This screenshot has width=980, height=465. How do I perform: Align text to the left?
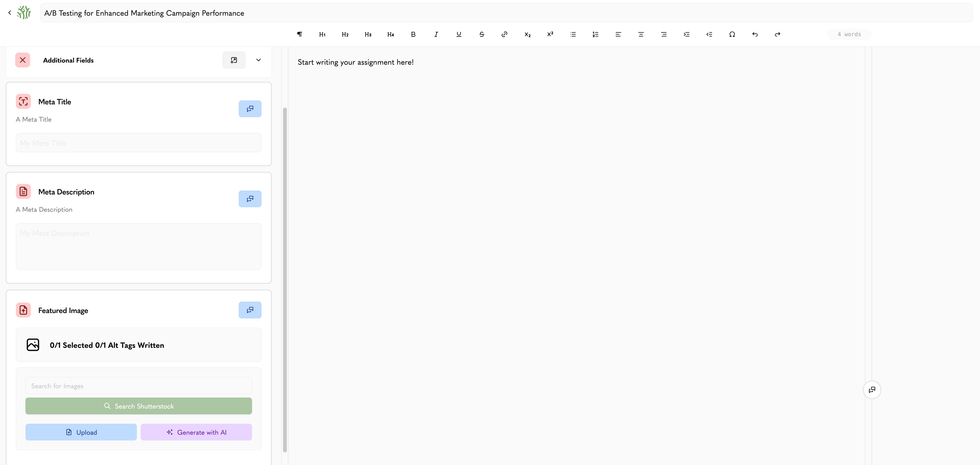(618, 34)
